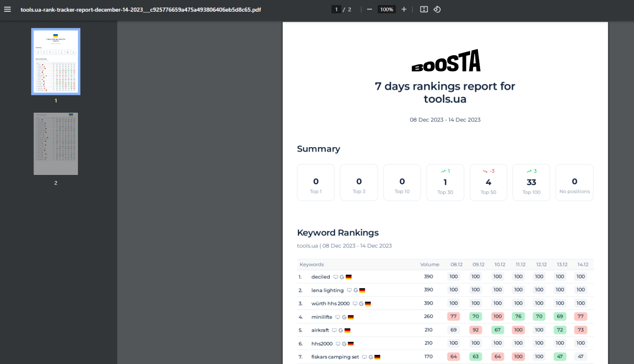Click the No positions summary card
The width and height of the screenshot is (634, 364).
pos(575,182)
